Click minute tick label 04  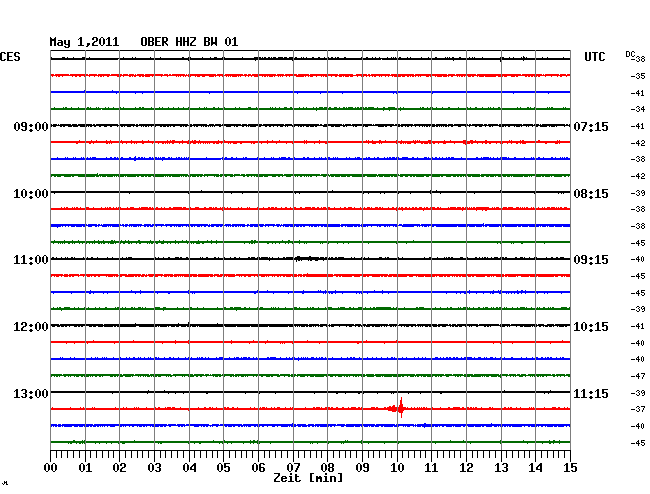tap(189, 468)
